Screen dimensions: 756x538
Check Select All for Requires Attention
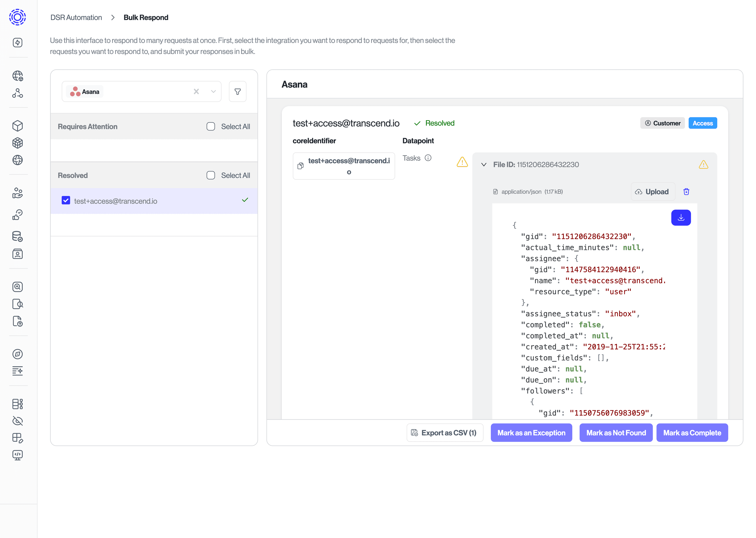pyautogui.click(x=211, y=126)
